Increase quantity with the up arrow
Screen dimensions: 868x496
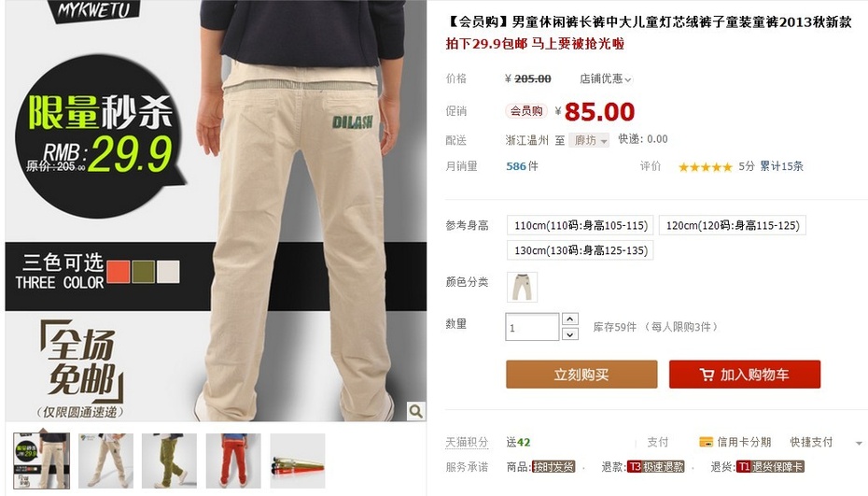pos(570,319)
